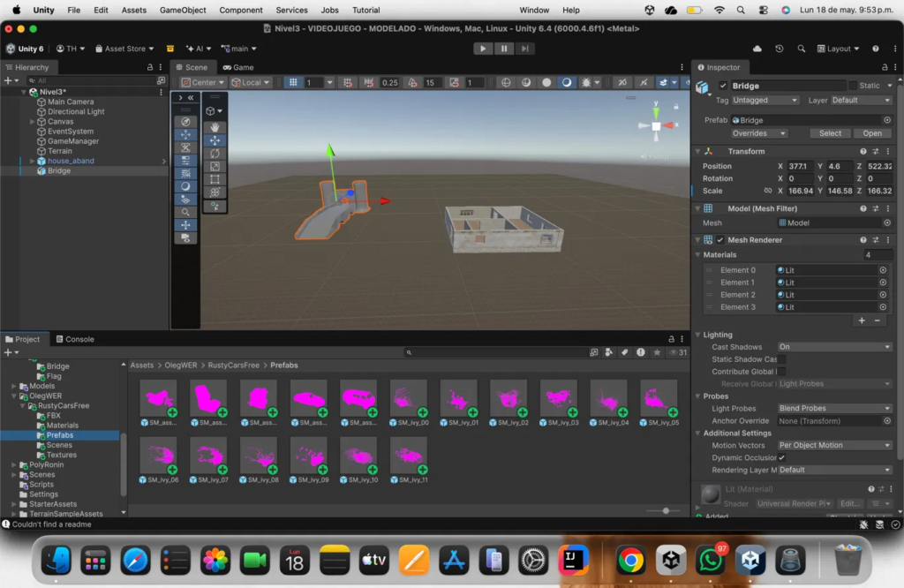Switch to the Console tab

tap(75, 339)
